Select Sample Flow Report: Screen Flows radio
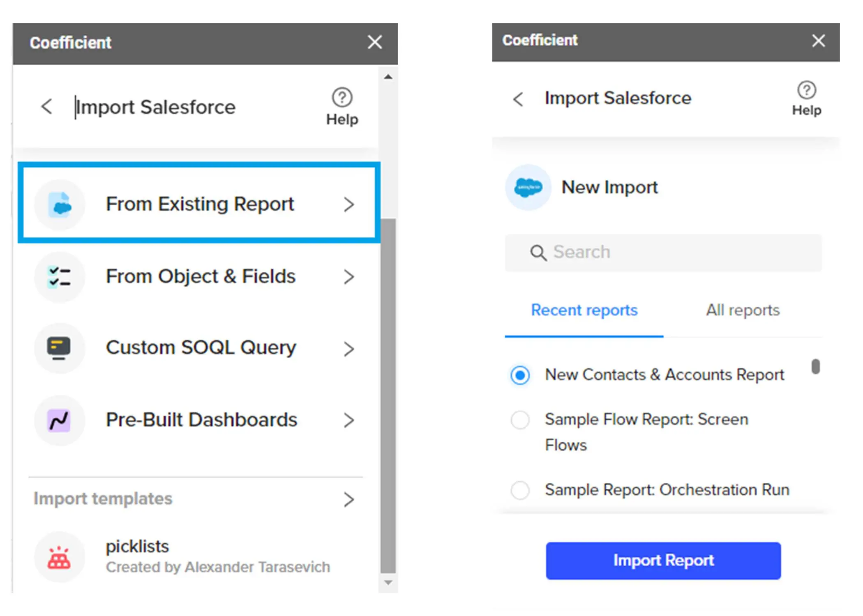This screenshot has width=863, height=616. (x=520, y=420)
